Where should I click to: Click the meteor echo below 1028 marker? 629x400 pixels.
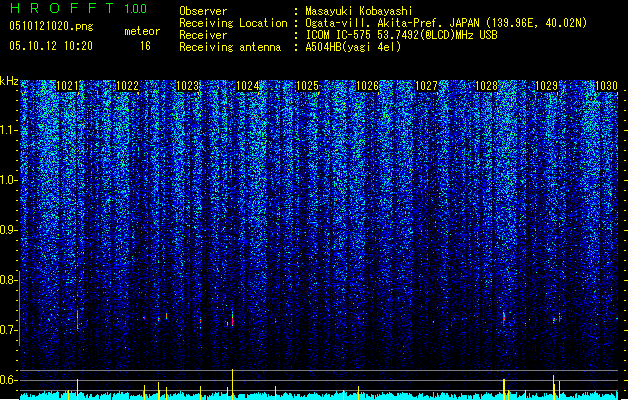504,319
